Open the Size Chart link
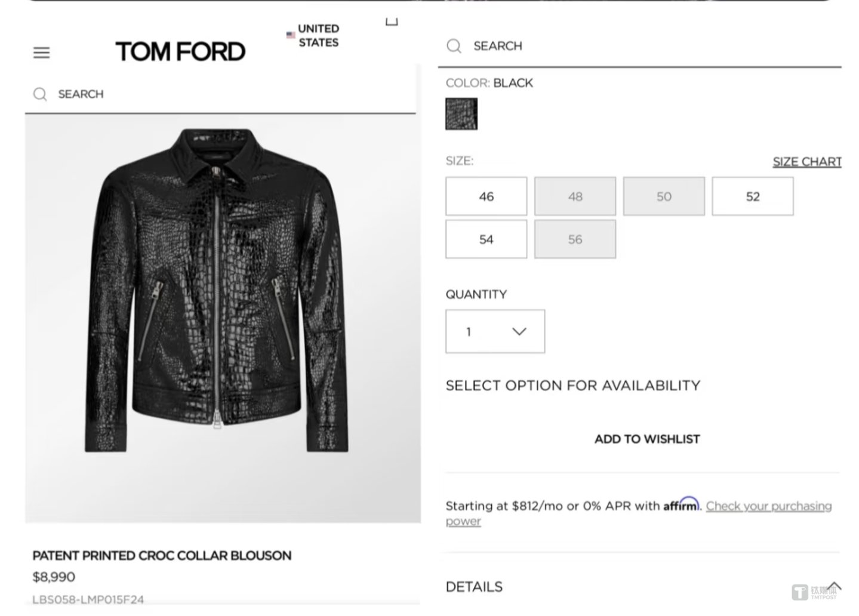 point(806,162)
